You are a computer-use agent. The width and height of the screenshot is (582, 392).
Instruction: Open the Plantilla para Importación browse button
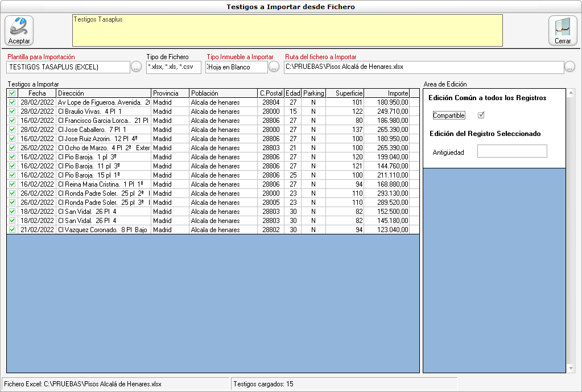point(136,67)
